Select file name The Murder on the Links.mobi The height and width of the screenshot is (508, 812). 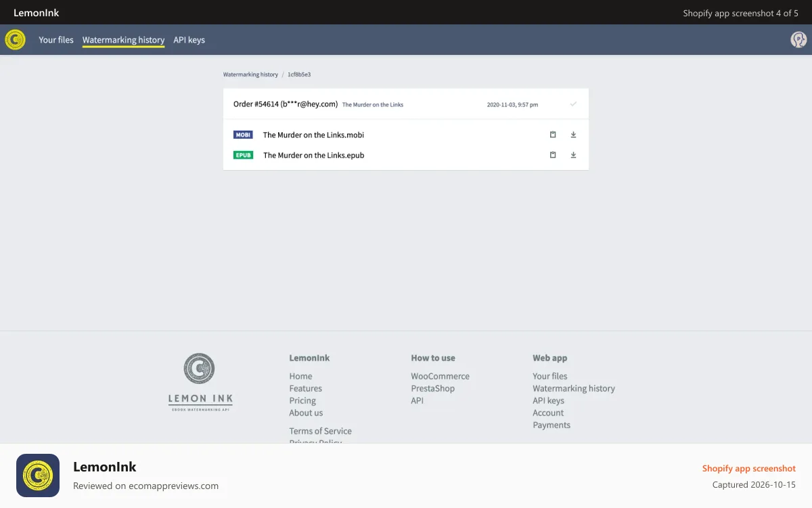pos(313,135)
